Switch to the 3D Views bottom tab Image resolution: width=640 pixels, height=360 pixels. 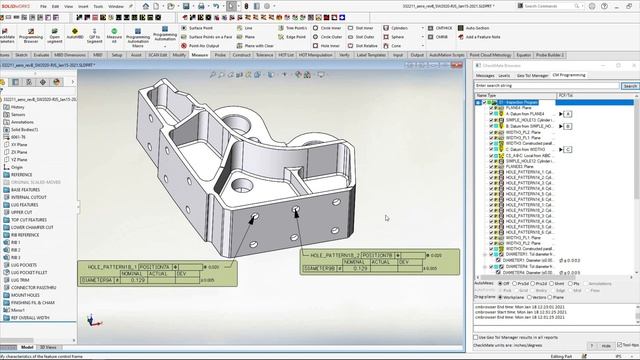click(48, 347)
